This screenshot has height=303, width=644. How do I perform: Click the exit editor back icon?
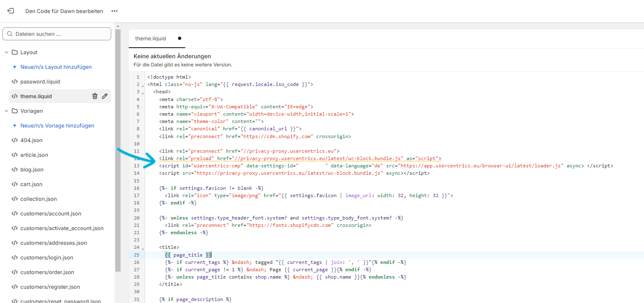(x=11, y=11)
